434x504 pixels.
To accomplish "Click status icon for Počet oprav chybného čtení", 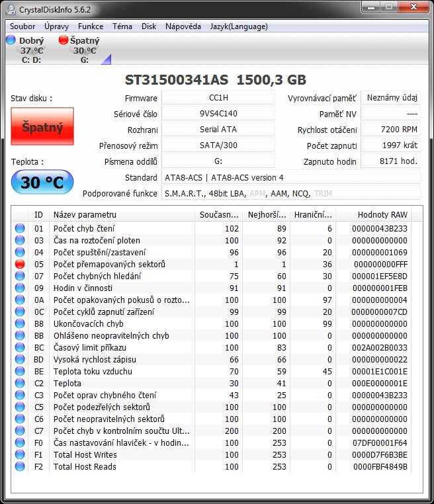I will (x=20, y=395).
